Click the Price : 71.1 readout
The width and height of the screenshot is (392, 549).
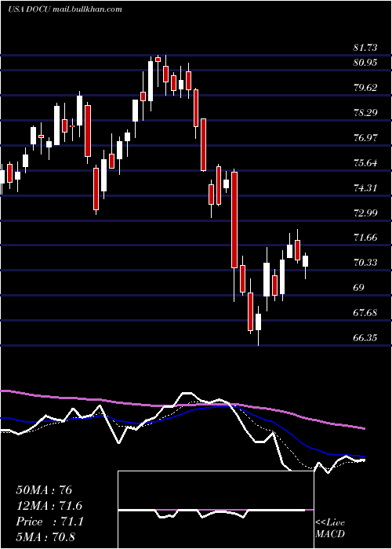pos(49,522)
